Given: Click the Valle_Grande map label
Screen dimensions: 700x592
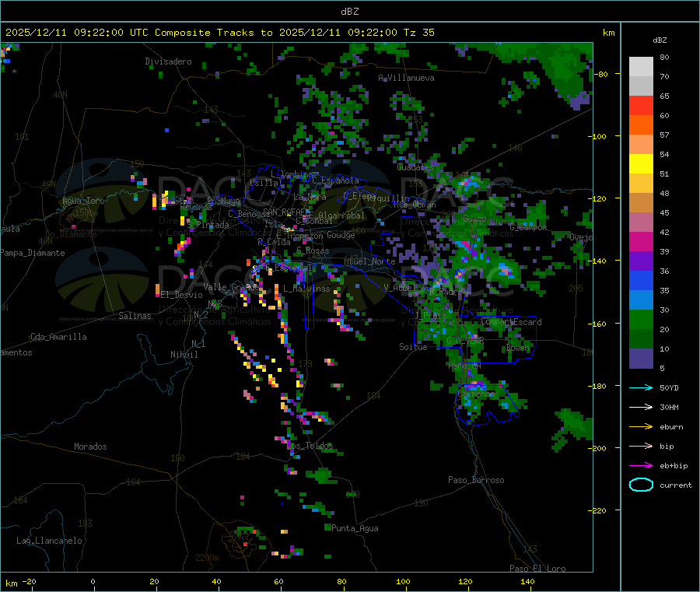Looking at the screenshot, I should point(231,286).
